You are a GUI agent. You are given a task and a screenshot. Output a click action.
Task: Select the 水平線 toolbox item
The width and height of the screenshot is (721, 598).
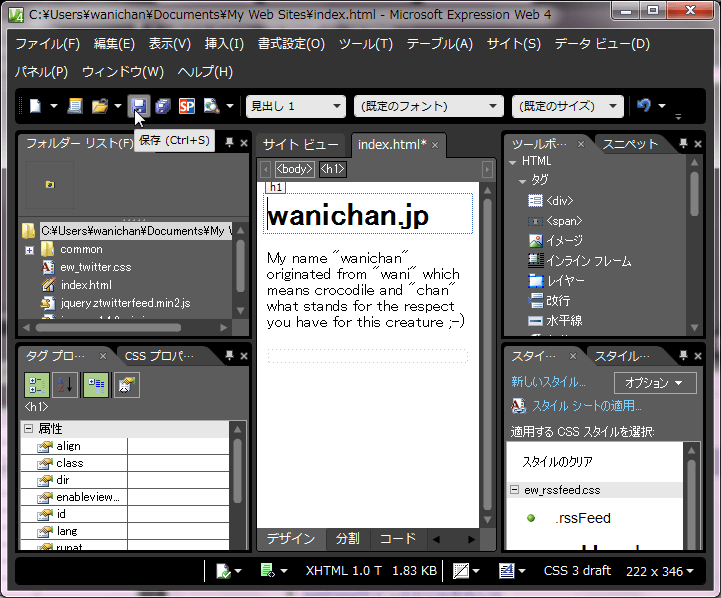click(x=555, y=320)
